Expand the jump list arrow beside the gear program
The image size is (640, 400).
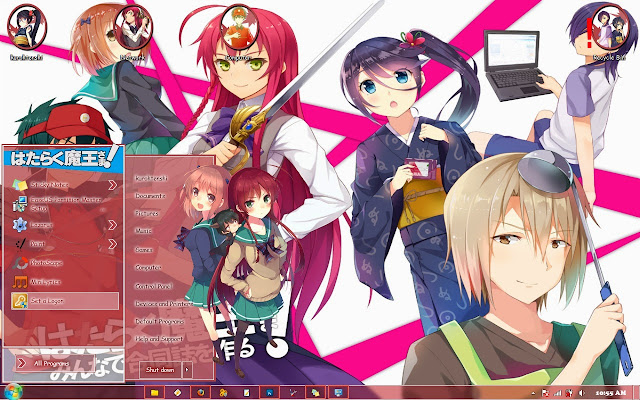pos(113,225)
